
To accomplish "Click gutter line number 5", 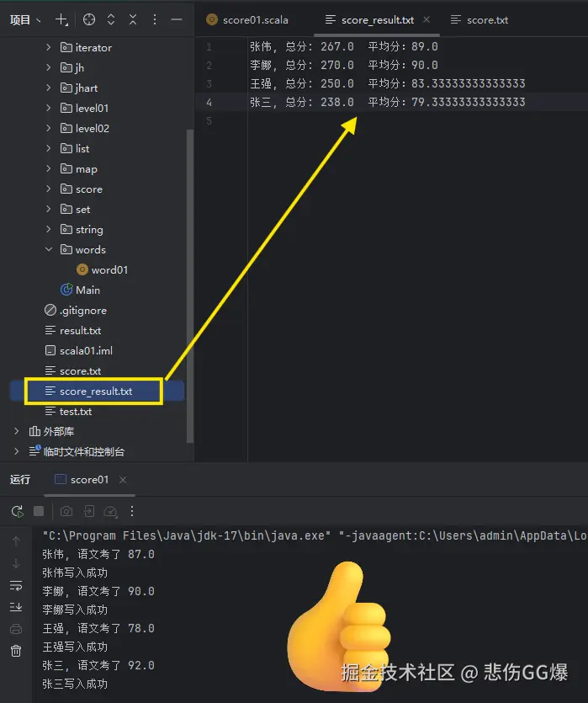I will (x=209, y=120).
